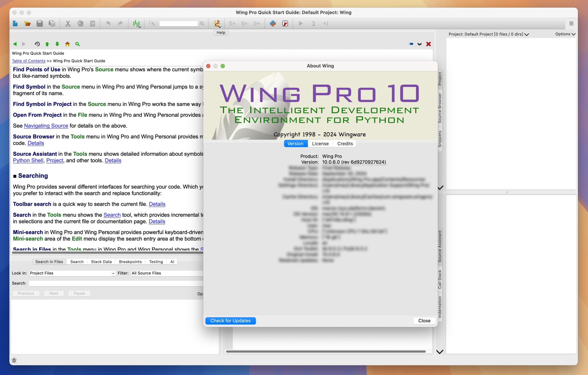Click the play arrow debug icon
588x375 pixels.
[x=301, y=23]
